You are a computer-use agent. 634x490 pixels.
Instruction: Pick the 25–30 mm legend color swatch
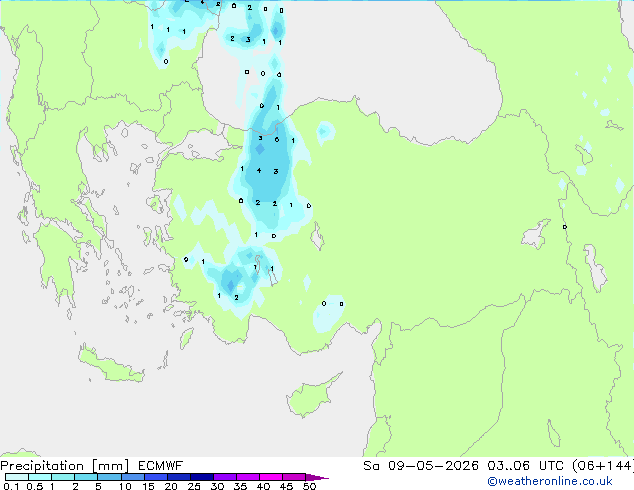click(202, 477)
